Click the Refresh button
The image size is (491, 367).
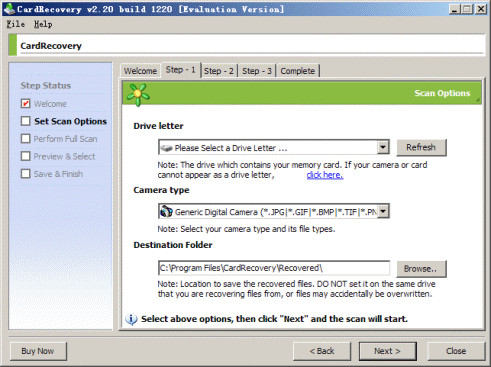coord(421,147)
